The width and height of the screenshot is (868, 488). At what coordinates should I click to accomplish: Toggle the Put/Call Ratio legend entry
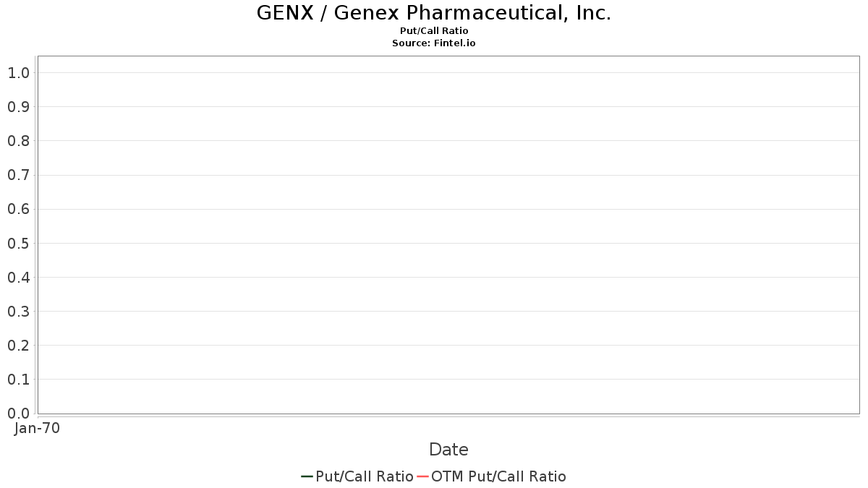(365, 476)
